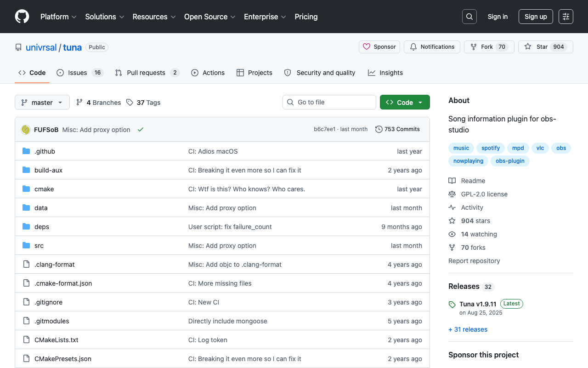Viewport: 588px width, 368px height.
Task: Open the .cmake-format.json file
Action: pos(63,283)
